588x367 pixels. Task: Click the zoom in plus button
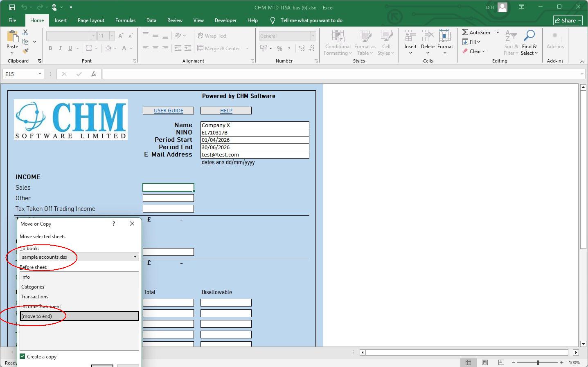tap(562, 363)
